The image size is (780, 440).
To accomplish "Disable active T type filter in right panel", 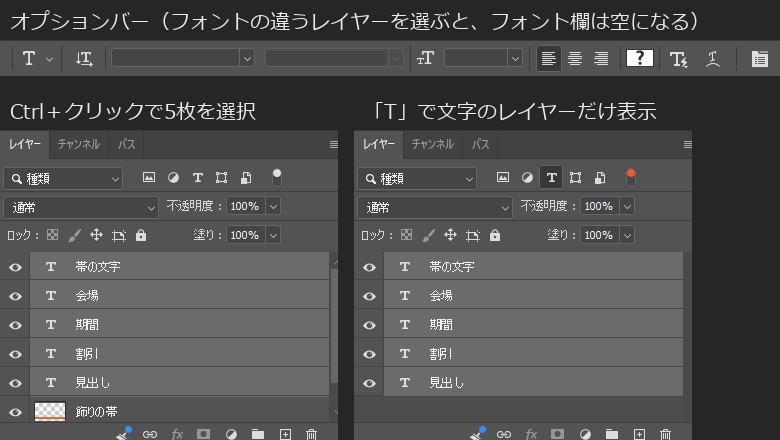I will [x=551, y=177].
